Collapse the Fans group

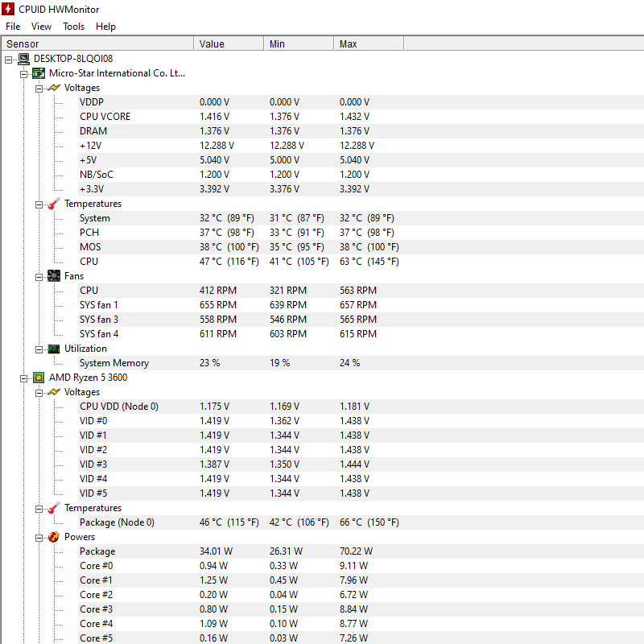tap(39, 277)
